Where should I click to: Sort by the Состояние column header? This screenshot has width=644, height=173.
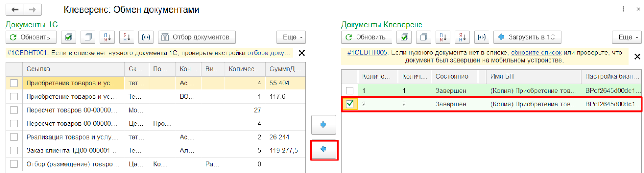tap(454, 76)
